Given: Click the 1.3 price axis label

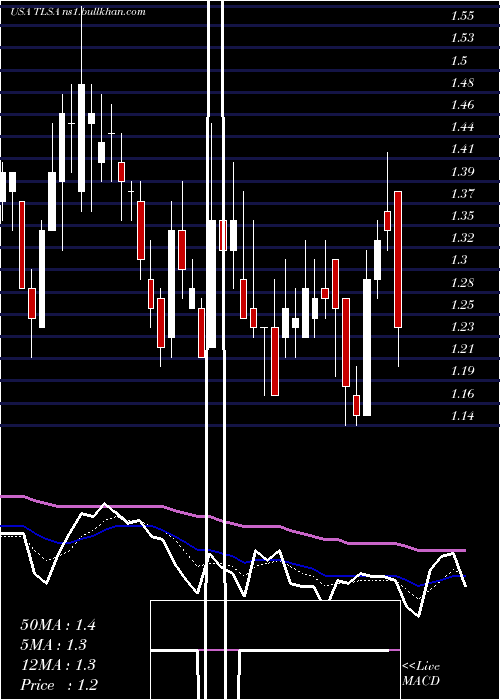Looking at the screenshot, I should coord(459,260).
